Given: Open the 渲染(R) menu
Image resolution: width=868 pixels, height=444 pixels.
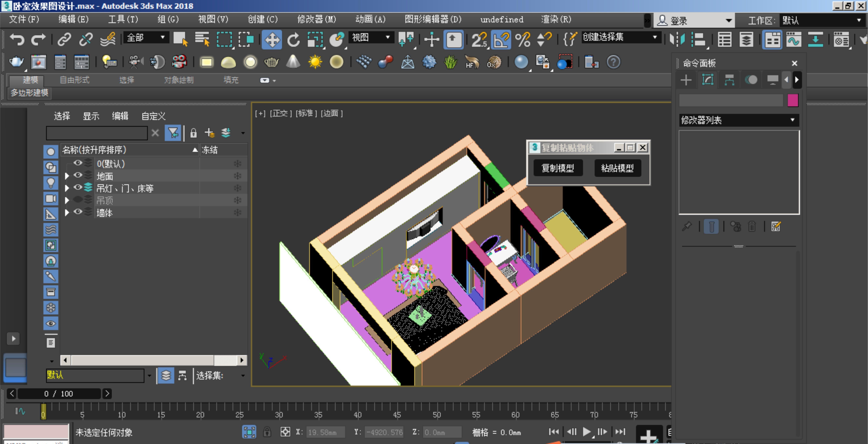Looking at the screenshot, I should pyautogui.click(x=556, y=20).
